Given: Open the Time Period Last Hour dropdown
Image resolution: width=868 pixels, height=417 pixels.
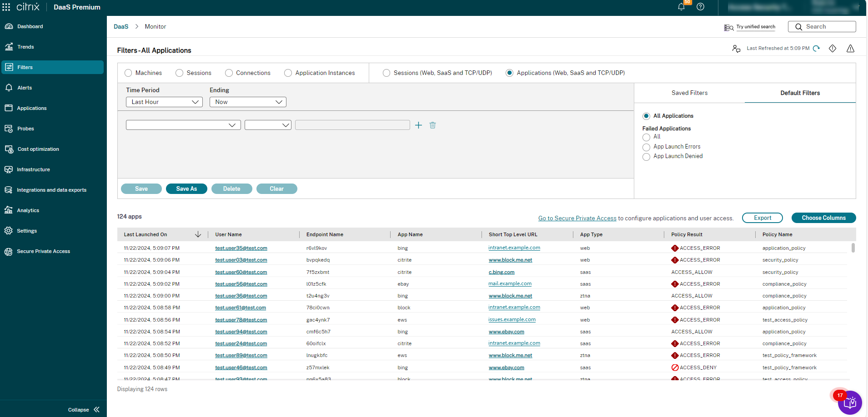Looking at the screenshot, I should [x=164, y=102].
